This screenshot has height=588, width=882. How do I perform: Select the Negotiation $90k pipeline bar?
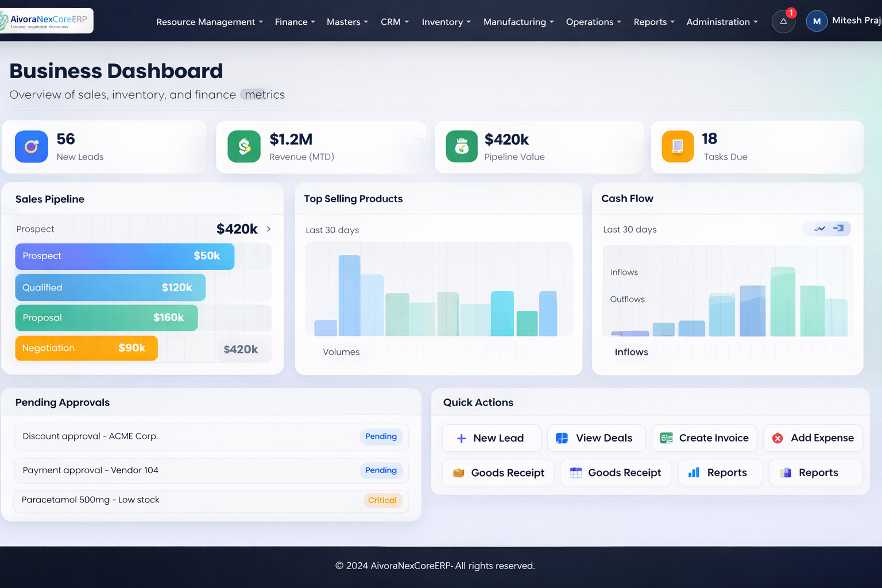(86, 348)
